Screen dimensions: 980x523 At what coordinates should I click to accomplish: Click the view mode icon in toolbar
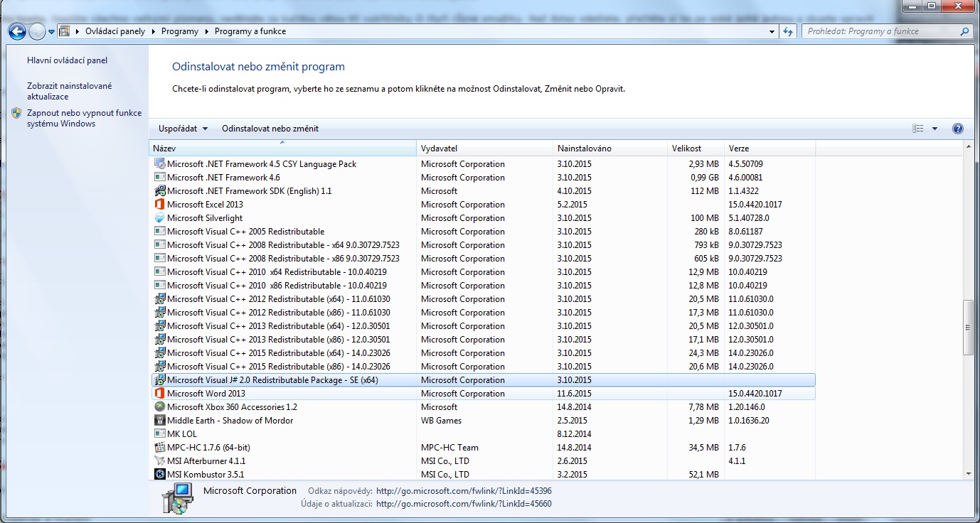[917, 129]
